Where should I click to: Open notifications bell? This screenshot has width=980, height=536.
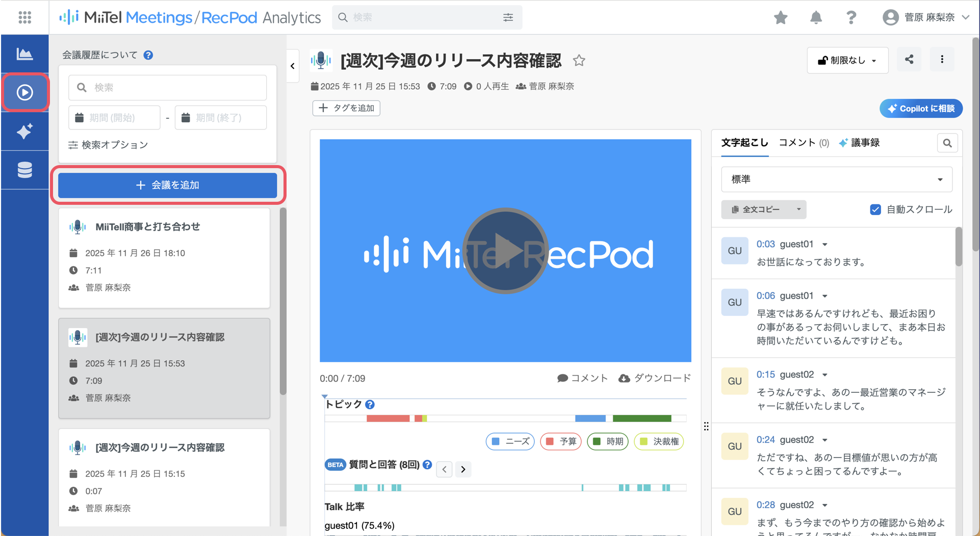coord(816,18)
